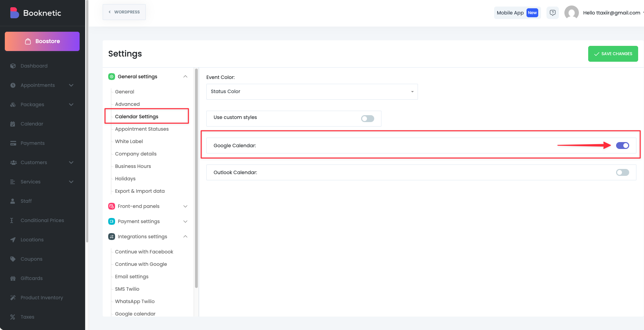Open the help question mark icon
The width and height of the screenshot is (644, 330).
[x=552, y=13]
